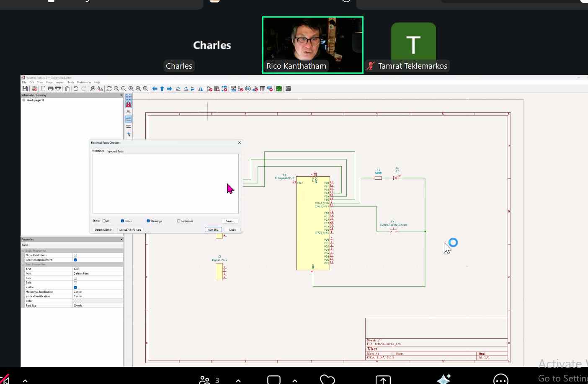588x384 pixels.
Task: Check the All filter in Electrical Rules Checker
Action: (x=104, y=221)
